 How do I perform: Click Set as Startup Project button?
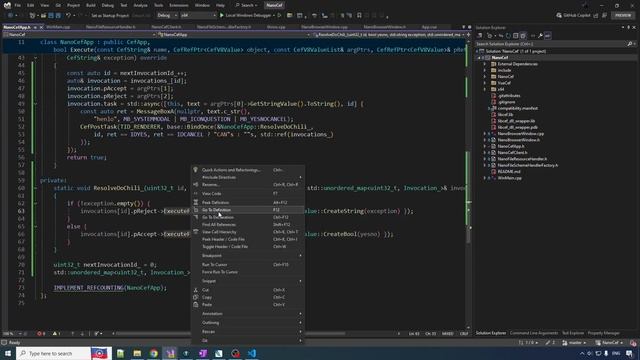coord(110,16)
